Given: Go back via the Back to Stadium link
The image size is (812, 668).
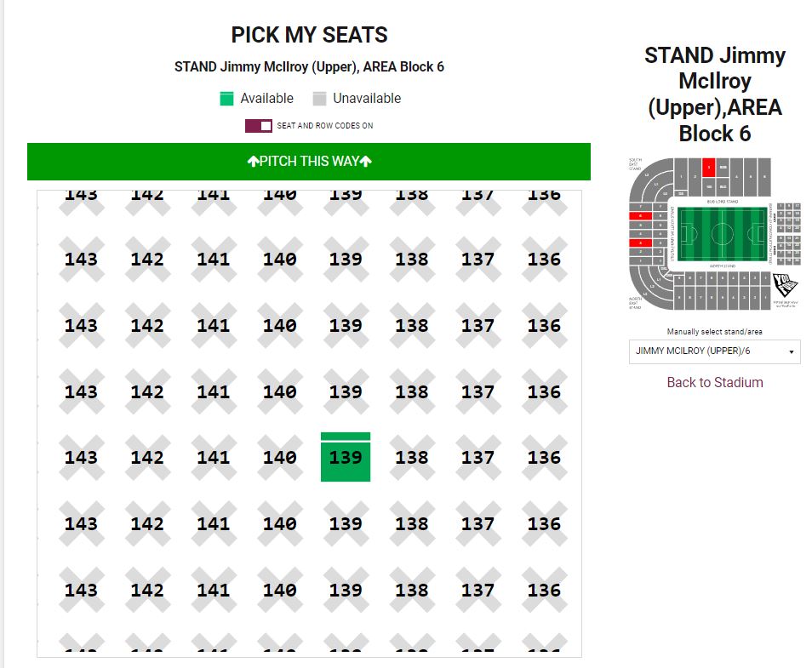Looking at the screenshot, I should [714, 382].
